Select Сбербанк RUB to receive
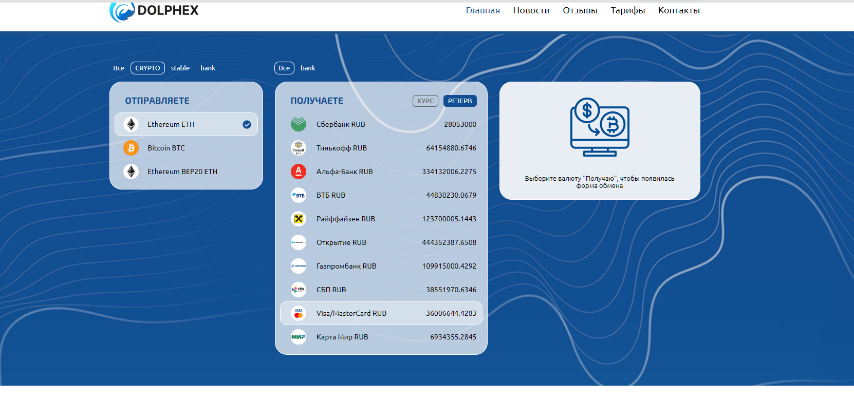Viewport: 854px width, 399px height. pyautogui.click(x=381, y=124)
